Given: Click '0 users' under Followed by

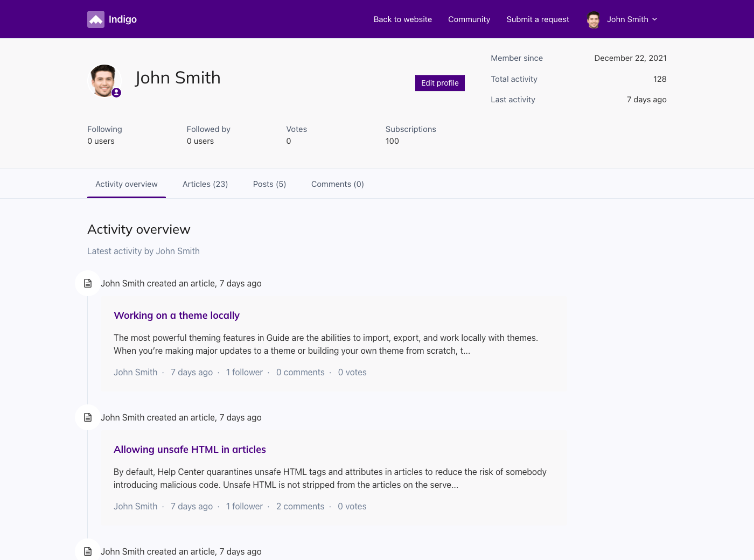Looking at the screenshot, I should click(200, 141).
